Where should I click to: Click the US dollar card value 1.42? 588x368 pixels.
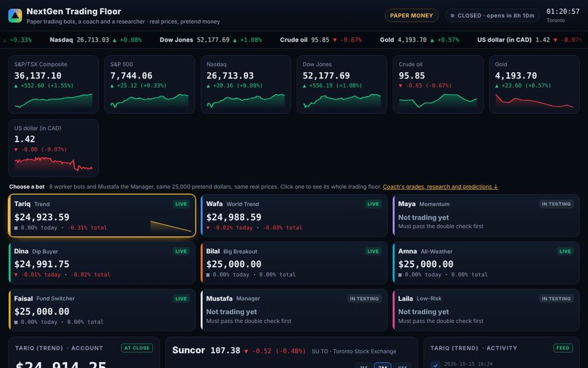click(24, 139)
